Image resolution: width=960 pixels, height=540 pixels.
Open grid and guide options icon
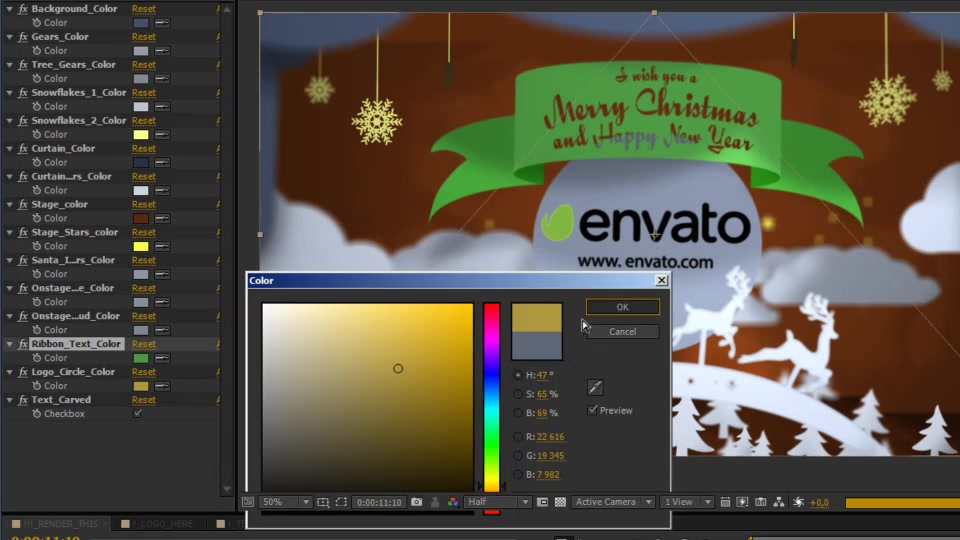click(323, 502)
